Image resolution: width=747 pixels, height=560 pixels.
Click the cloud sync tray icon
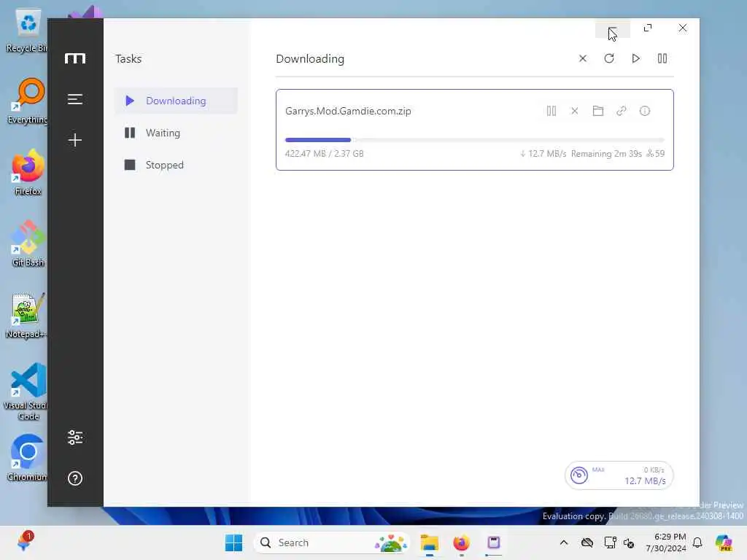587,542
